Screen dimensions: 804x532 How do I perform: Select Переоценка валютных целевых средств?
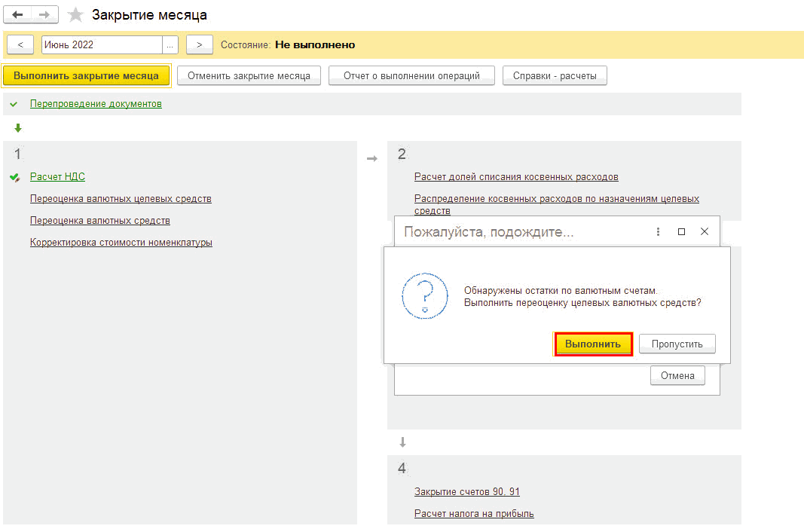tap(121, 199)
